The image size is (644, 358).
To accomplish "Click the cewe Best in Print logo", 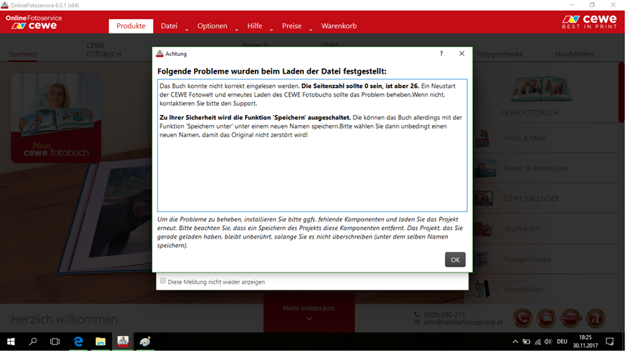I will [590, 21].
